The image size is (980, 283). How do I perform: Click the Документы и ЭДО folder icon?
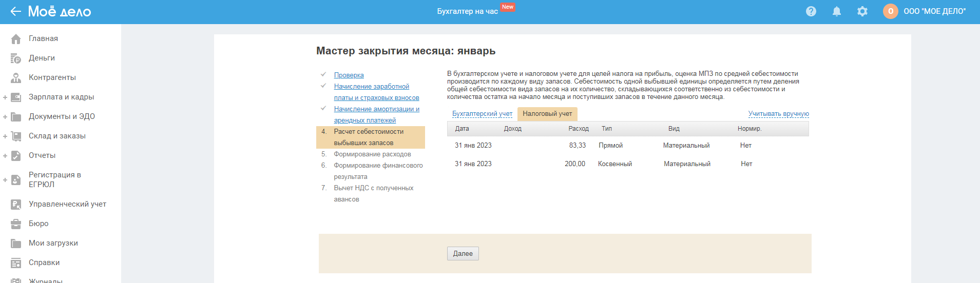tap(16, 117)
